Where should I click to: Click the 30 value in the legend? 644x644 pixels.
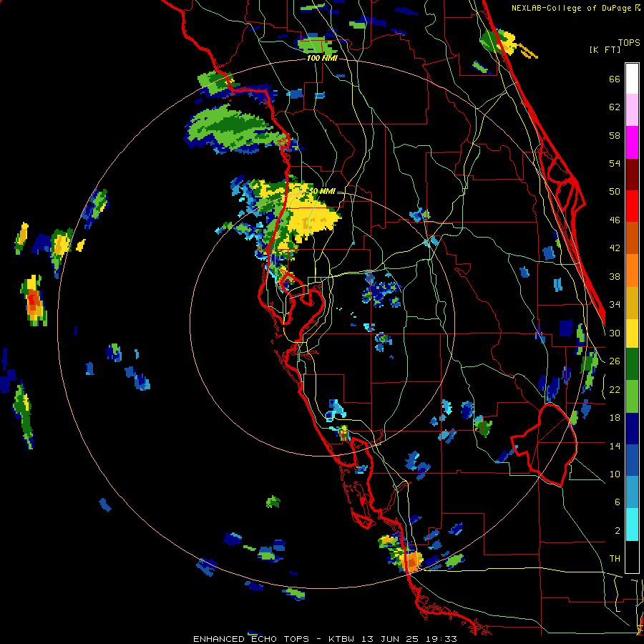pos(615,333)
